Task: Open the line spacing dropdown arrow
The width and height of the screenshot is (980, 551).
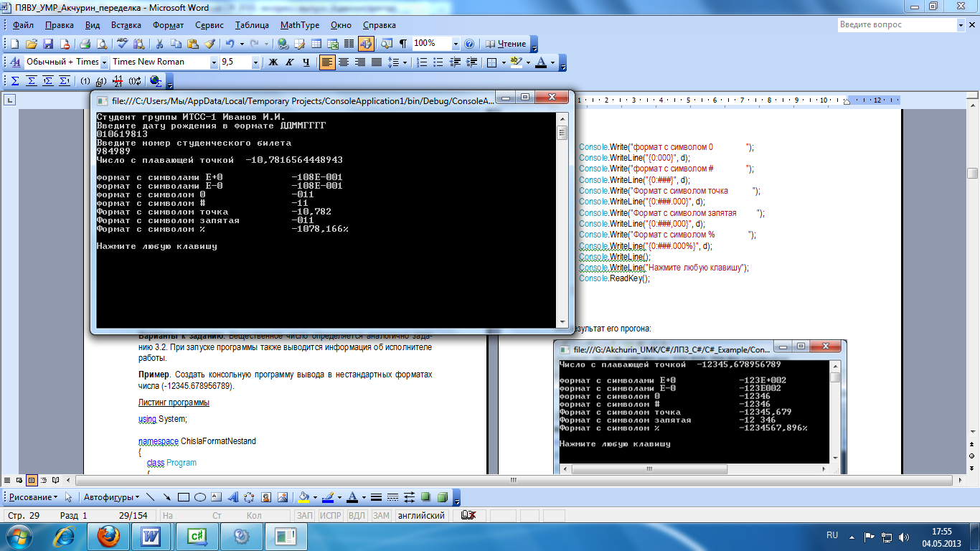Action: [x=404, y=62]
